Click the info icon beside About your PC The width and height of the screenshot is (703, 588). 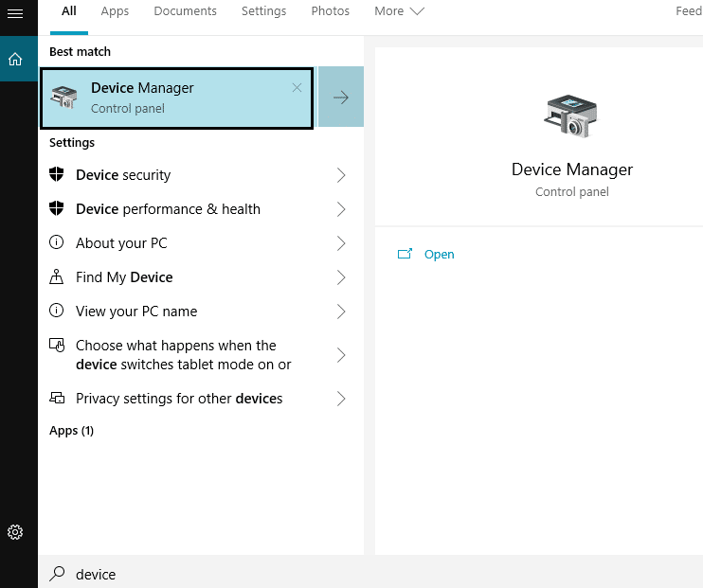pos(57,242)
